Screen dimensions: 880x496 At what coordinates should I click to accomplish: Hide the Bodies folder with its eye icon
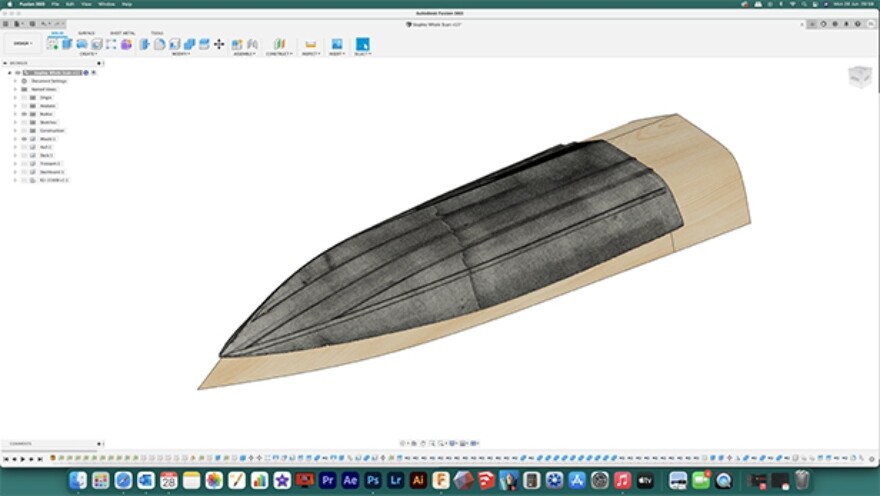24,114
